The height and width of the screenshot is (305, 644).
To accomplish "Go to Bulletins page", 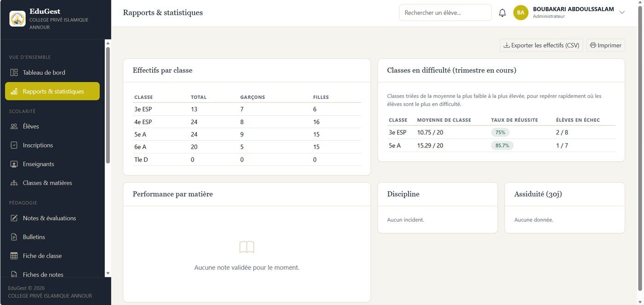I will pos(52,237).
